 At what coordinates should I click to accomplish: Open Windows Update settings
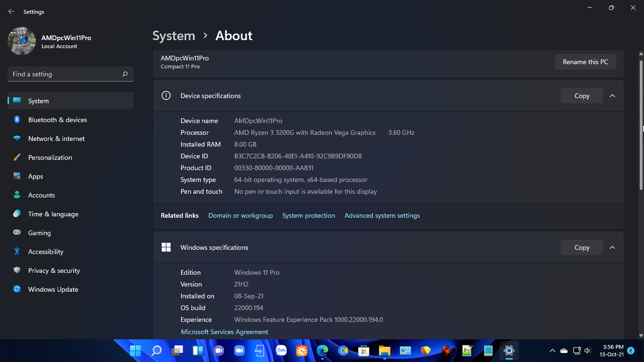pyautogui.click(x=70, y=289)
